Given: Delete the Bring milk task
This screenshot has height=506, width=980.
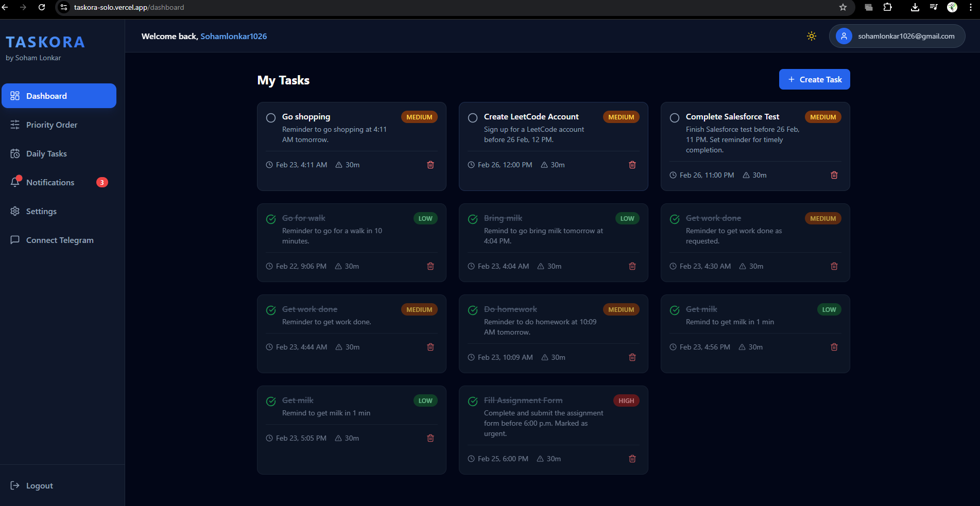Looking at the screenshot, I should pos(632,266).
